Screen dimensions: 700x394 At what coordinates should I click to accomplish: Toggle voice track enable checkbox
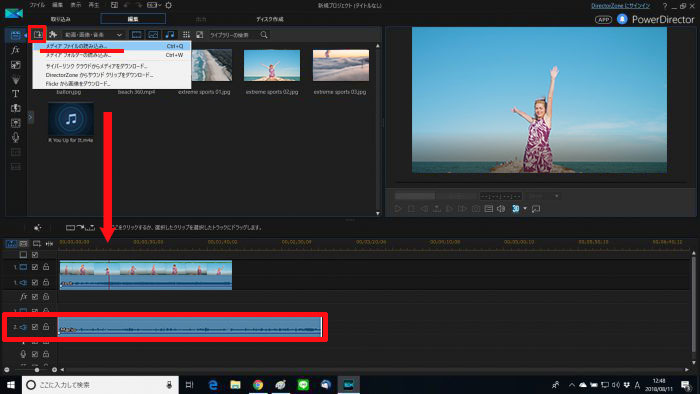[x=35, y=354]
